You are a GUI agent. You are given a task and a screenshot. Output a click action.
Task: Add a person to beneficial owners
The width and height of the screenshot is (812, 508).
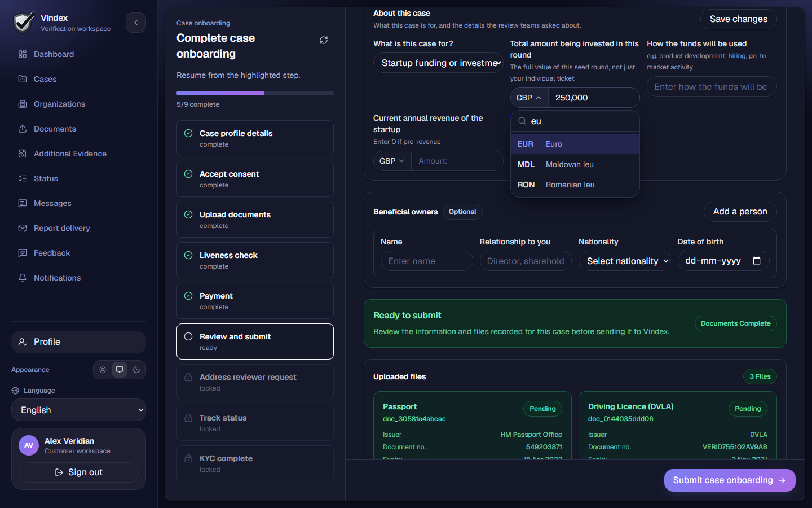tap(740, 212)
